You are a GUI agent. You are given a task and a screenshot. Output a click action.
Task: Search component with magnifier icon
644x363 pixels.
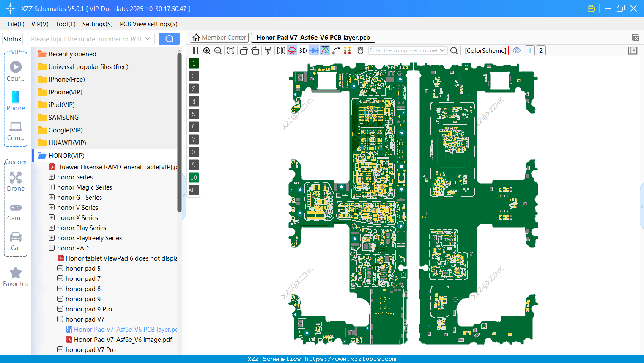tap(454, 50)
